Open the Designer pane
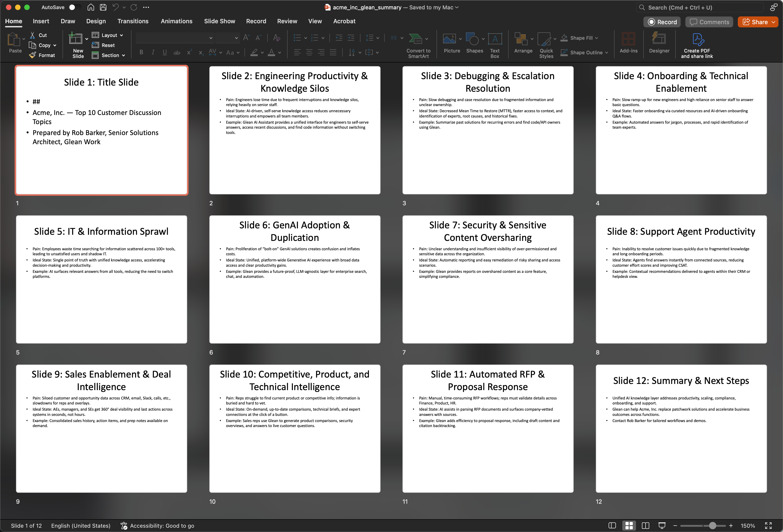The image size is (783, 532). coord(659,43)
